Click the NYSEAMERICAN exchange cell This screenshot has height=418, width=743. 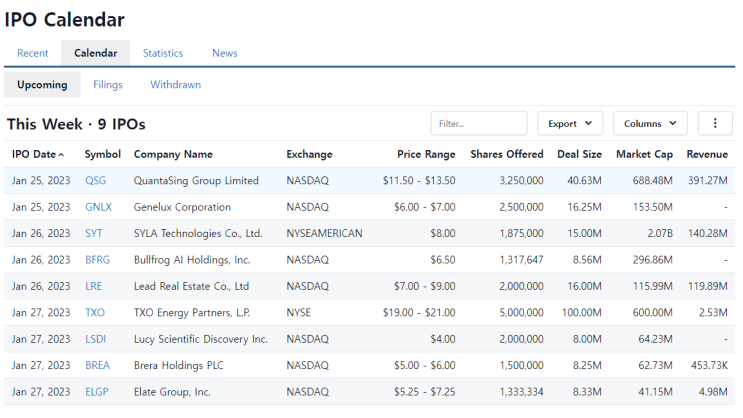(324, 233)
